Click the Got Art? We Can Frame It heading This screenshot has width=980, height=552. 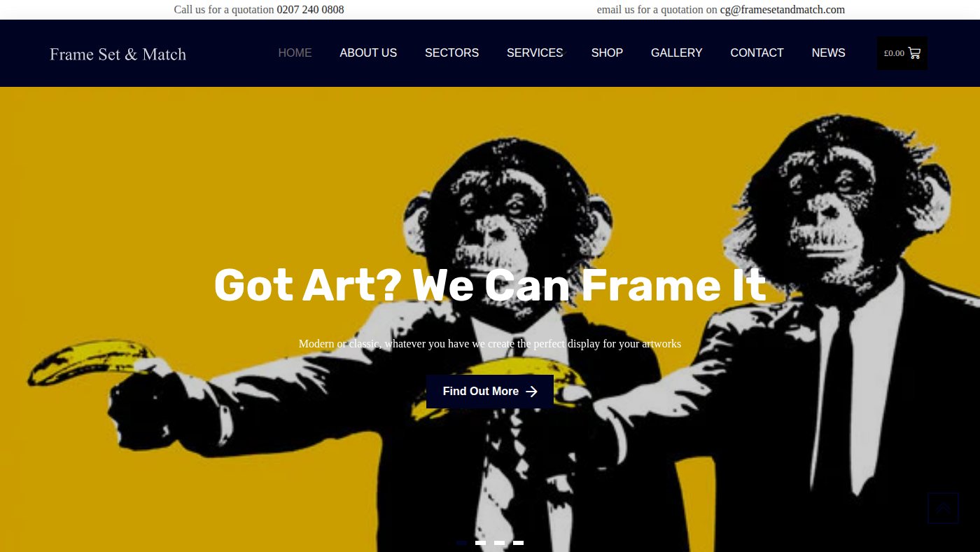pos(490,286)
